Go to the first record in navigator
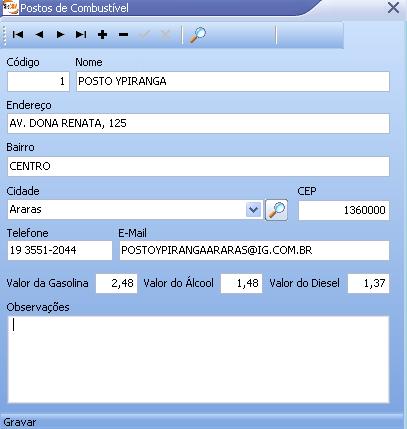The width and height of the screenshot is (407, 429). (x=18, y=34)
